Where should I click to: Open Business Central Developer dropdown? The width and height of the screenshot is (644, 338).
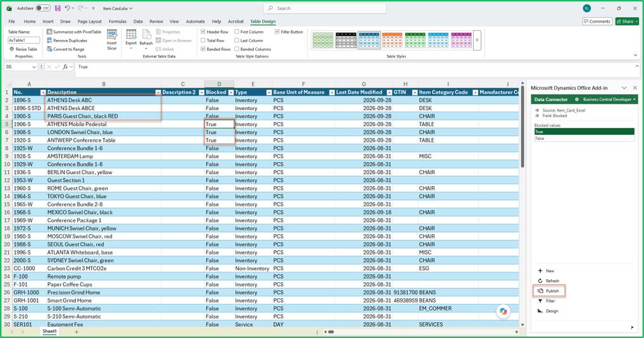(609, 99)
